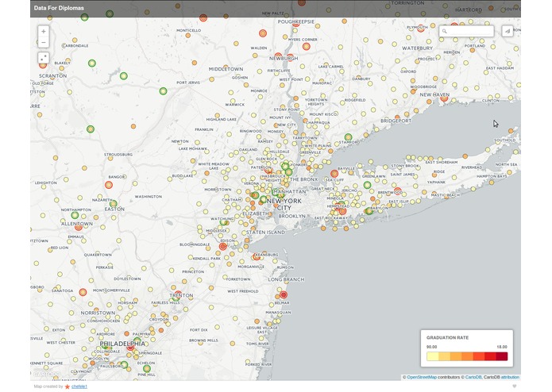Viewport: 552px width, 392px height.
Task: Click the TRENTON map label
Action: [x=181, y=295]
